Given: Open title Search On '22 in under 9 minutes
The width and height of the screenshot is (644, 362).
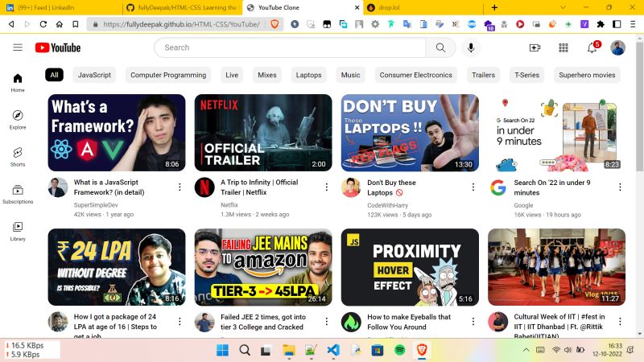Looking at the screenshot, I should coord(552,187).
